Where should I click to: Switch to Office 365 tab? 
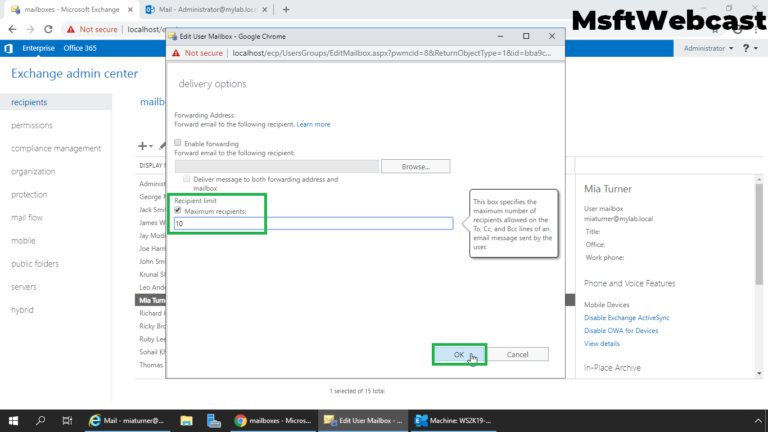80,48
